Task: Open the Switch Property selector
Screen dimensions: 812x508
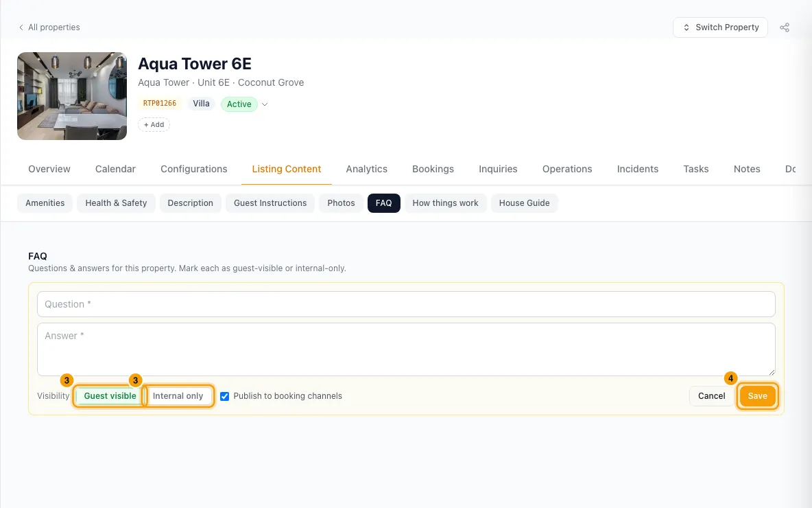Action: pyautogui.click(x=720, y=27)
